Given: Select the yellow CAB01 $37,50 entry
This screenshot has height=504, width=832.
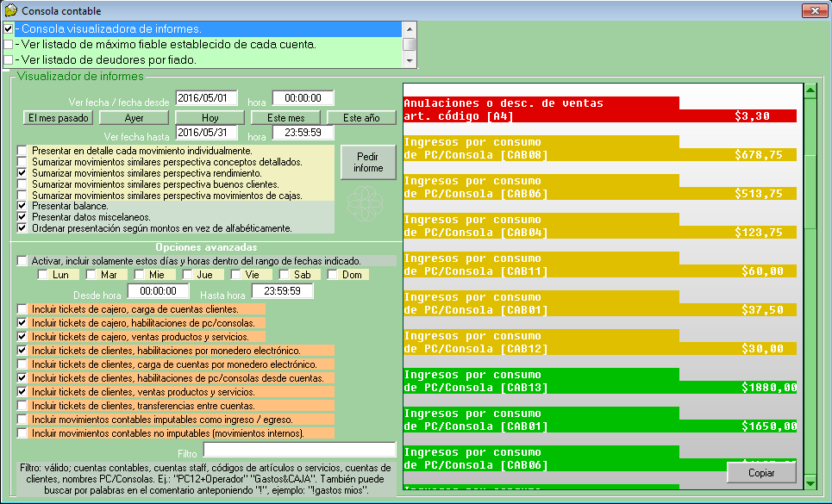Looking at the screenshot, I should click(600, 303).
